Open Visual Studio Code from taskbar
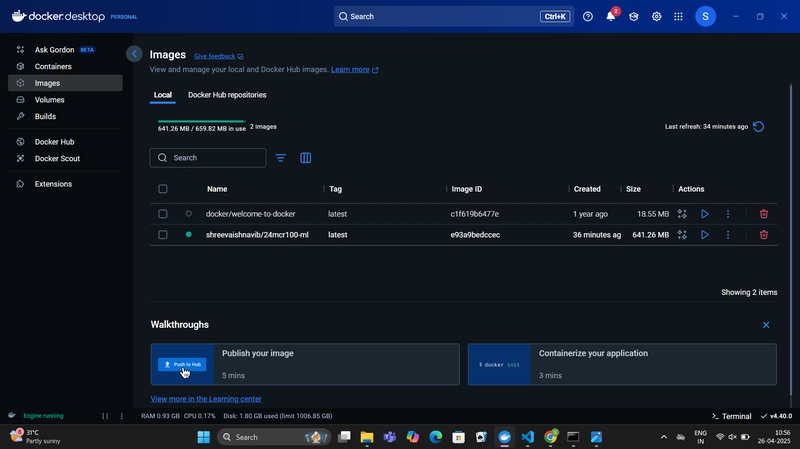 (x=528, y=437)
